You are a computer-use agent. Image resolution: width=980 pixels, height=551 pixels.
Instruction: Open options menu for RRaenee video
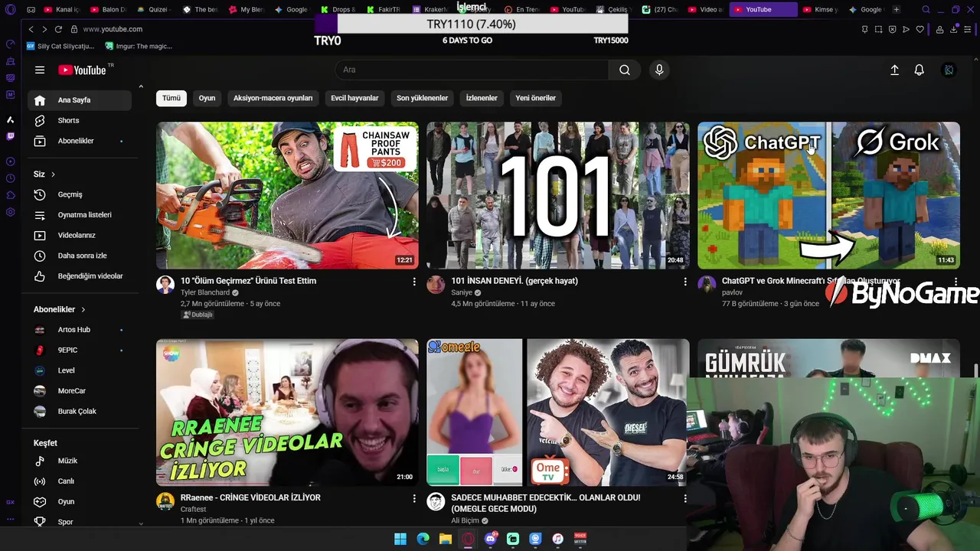(x=414, y=498)
